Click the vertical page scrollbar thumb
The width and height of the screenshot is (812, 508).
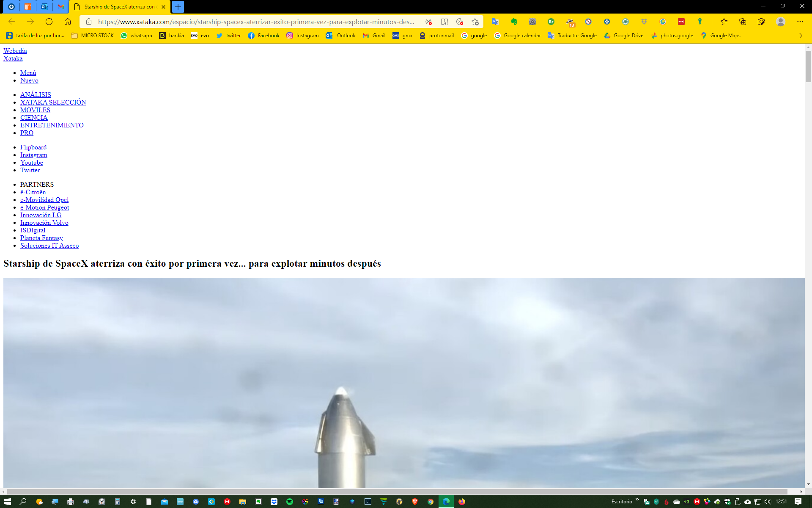tap(808, 66)
